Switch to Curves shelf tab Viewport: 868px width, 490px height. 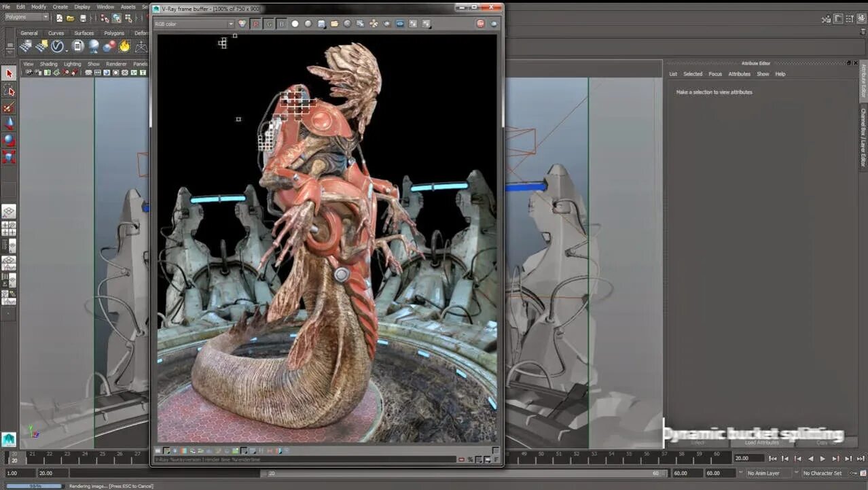point(56,33)
